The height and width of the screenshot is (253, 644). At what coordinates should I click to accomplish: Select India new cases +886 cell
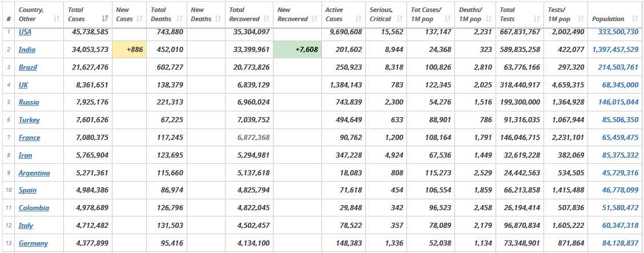[x=129, y=50]
